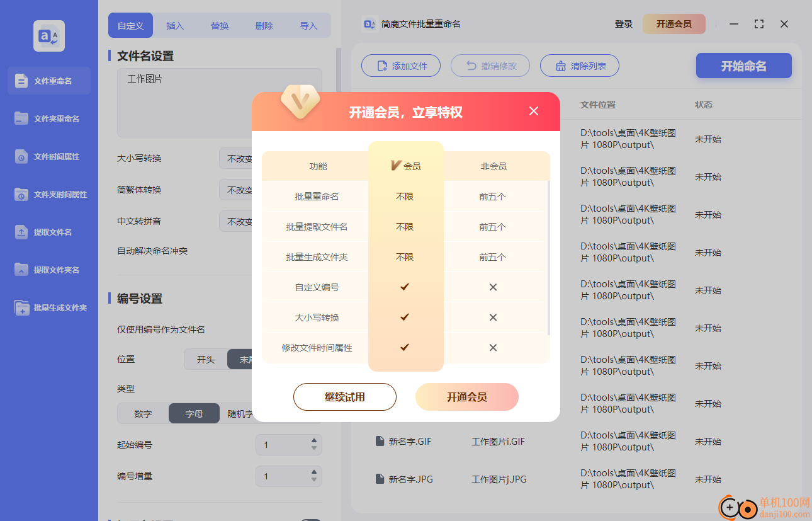Viewport: 812px width, 521px height.
Task: Click 开始命名 button
Action: coord(743,66)
